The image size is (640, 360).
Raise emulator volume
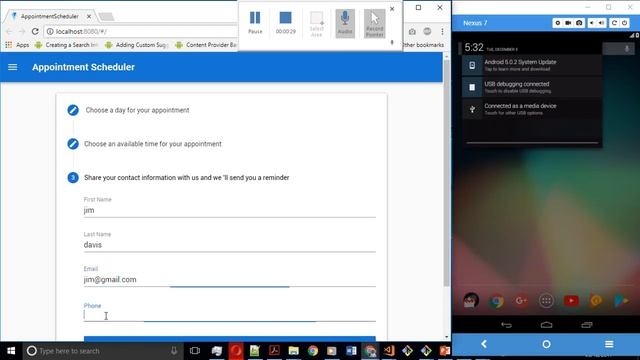pyautogui.click(x=602, y=23)
